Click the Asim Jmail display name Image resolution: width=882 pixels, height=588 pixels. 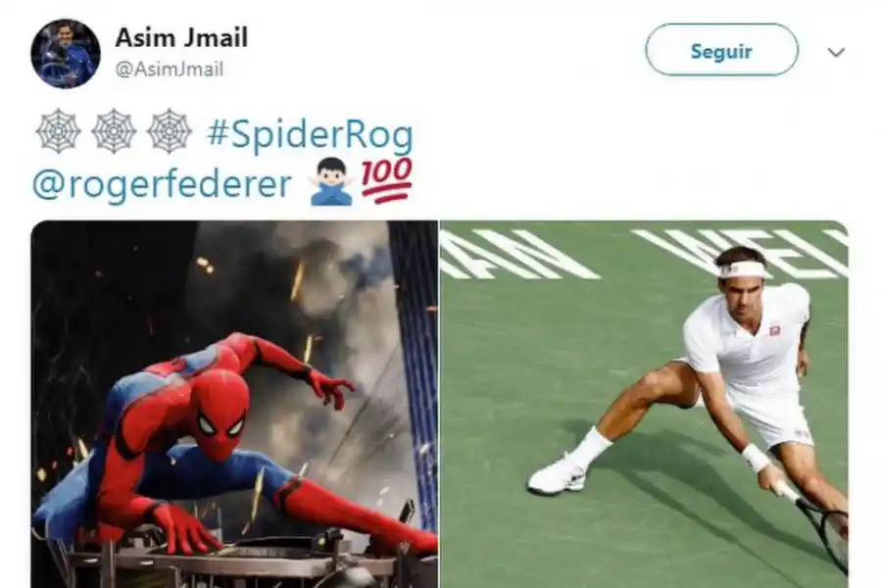coord(181,37)
